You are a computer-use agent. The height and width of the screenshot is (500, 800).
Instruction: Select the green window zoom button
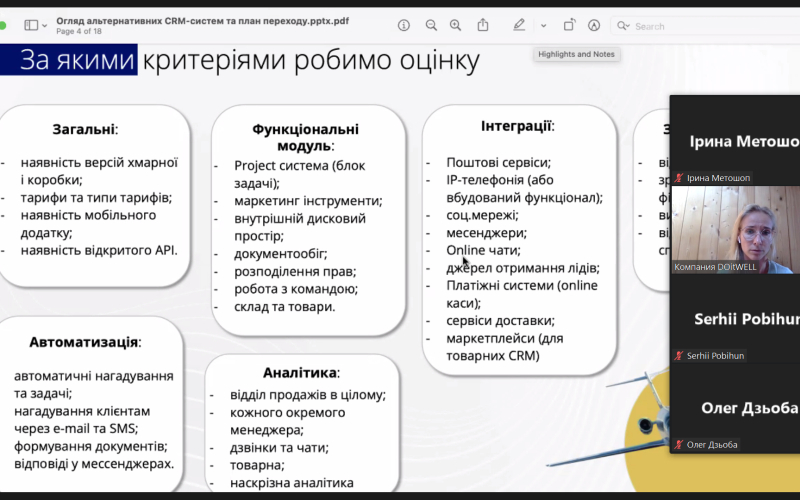3,25
